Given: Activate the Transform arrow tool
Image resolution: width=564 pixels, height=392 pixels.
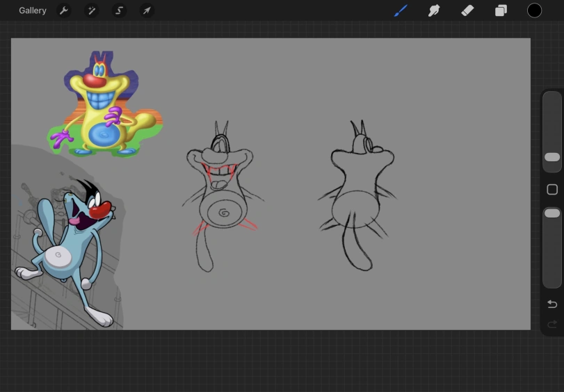Looking at the screenshot, I should (x=147, y=10).
